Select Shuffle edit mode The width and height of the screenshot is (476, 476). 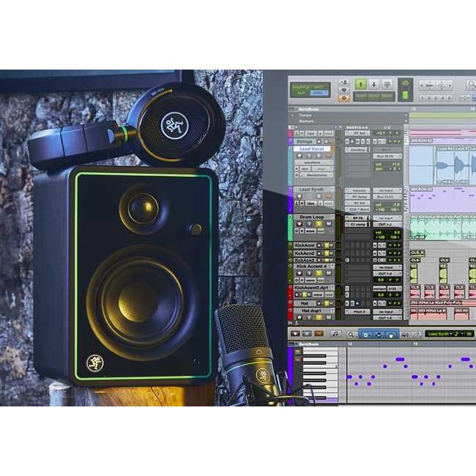300,87
